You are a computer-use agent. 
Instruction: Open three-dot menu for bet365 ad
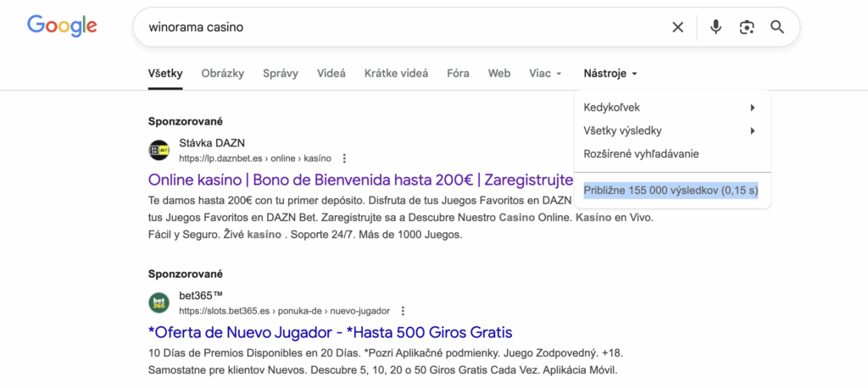click(x=403, y=311)
